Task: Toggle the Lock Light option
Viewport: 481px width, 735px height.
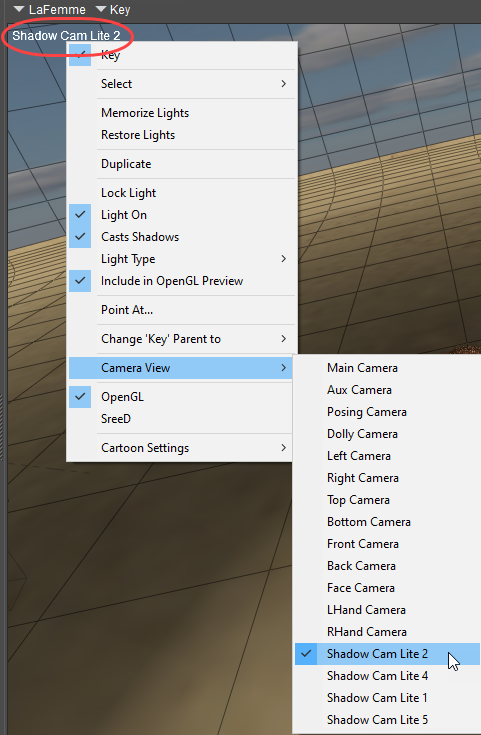Action: 128,193
